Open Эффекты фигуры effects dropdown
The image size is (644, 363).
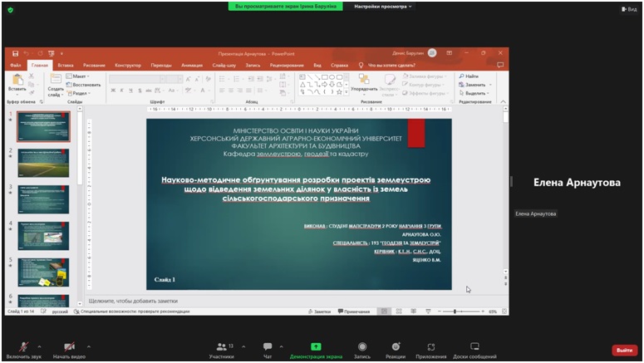click(x=425, y=93)
